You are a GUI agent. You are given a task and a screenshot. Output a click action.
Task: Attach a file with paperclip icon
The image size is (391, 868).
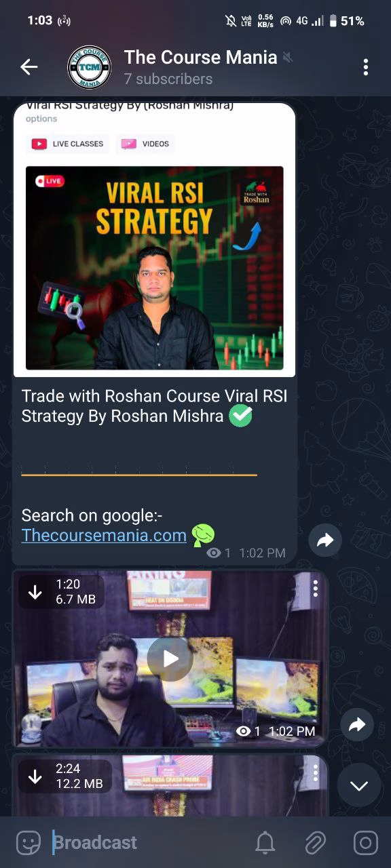click(315, 843)
